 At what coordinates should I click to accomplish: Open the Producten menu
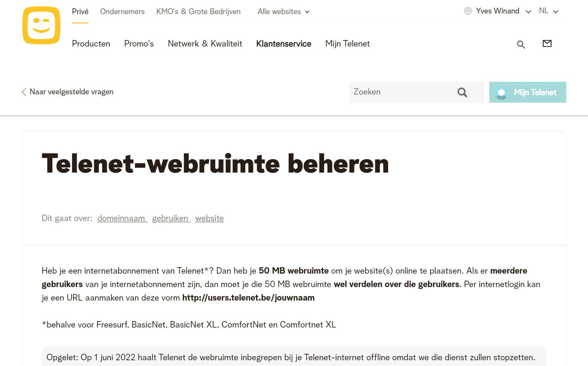tap(91, 44)
